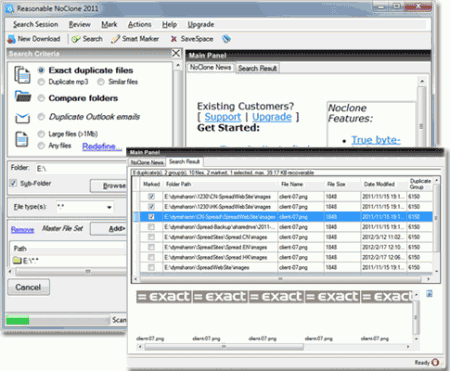Click the E:\*.* folder icon in Path list
The height and width of the screenshot is (371, 450).
point(17,260)
